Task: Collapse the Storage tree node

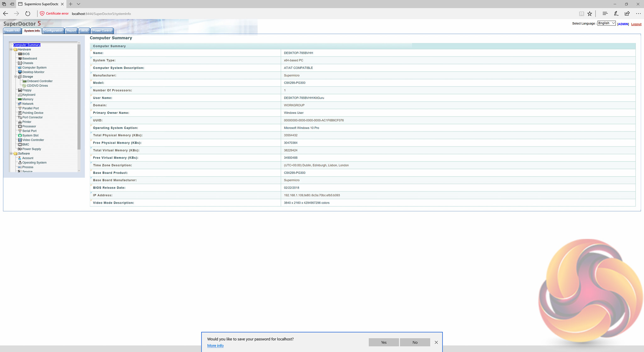Action: [15, 76]
